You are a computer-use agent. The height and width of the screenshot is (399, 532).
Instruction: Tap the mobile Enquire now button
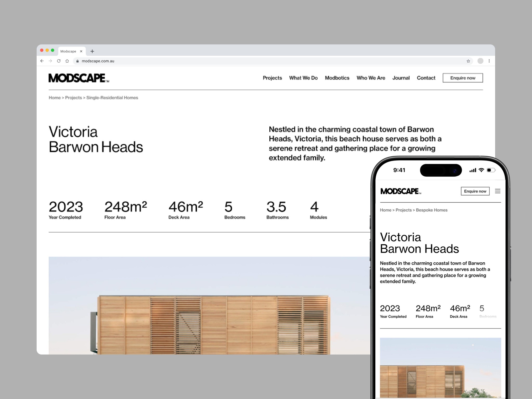point(475,191)
